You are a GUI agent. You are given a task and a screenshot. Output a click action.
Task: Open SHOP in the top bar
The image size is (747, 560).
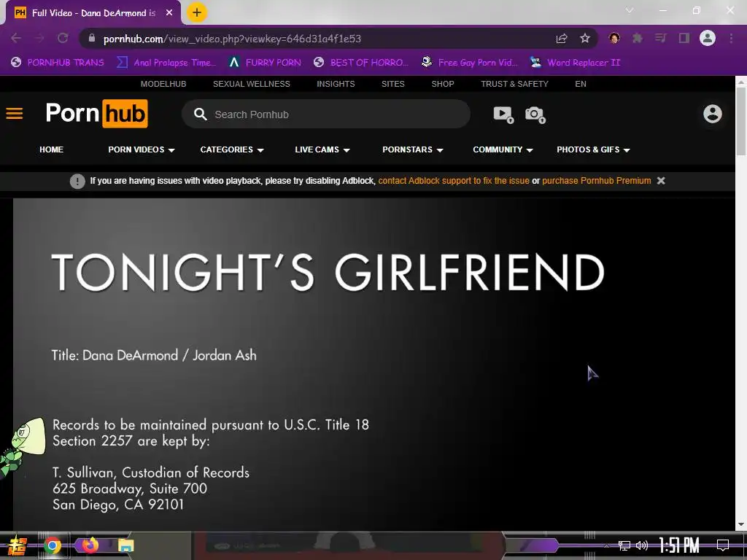click(x=443, y=84)
